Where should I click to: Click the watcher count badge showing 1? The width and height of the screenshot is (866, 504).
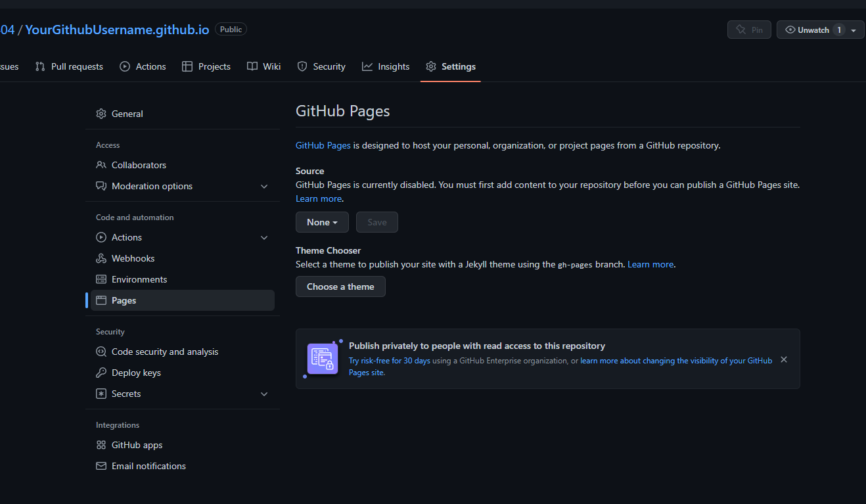coord(839,30)
